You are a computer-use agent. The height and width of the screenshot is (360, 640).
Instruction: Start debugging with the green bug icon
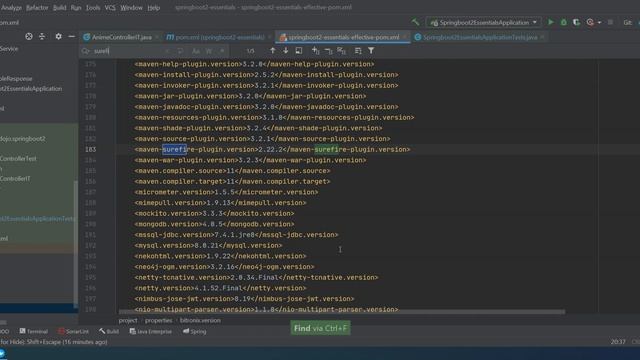(564, 22)
